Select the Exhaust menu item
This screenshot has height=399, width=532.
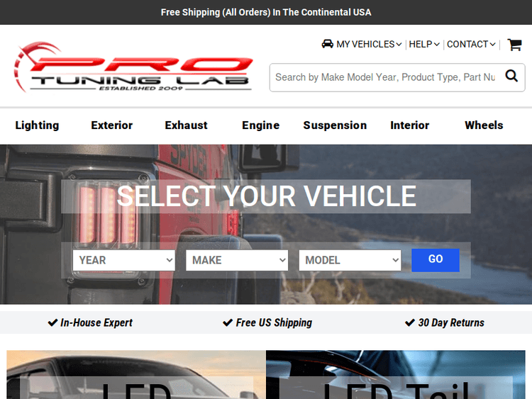pos(186,125)
